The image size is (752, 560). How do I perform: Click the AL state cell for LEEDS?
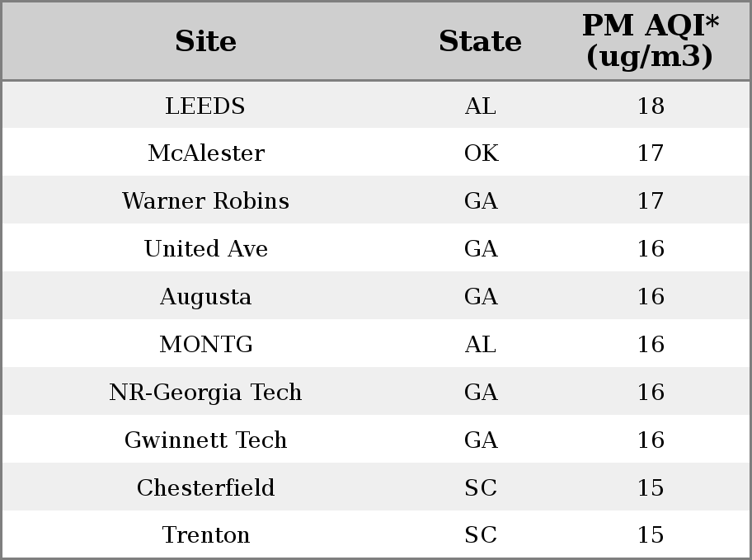click(x=481, y=106)
